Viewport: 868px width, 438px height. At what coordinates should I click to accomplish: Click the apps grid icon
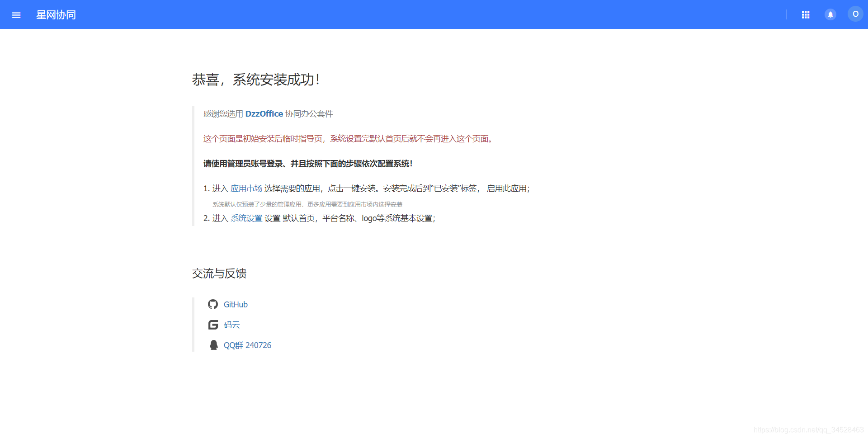806,14
